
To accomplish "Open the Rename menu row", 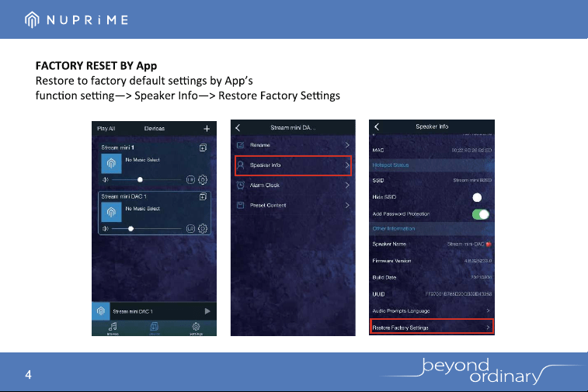I will 293,145.
